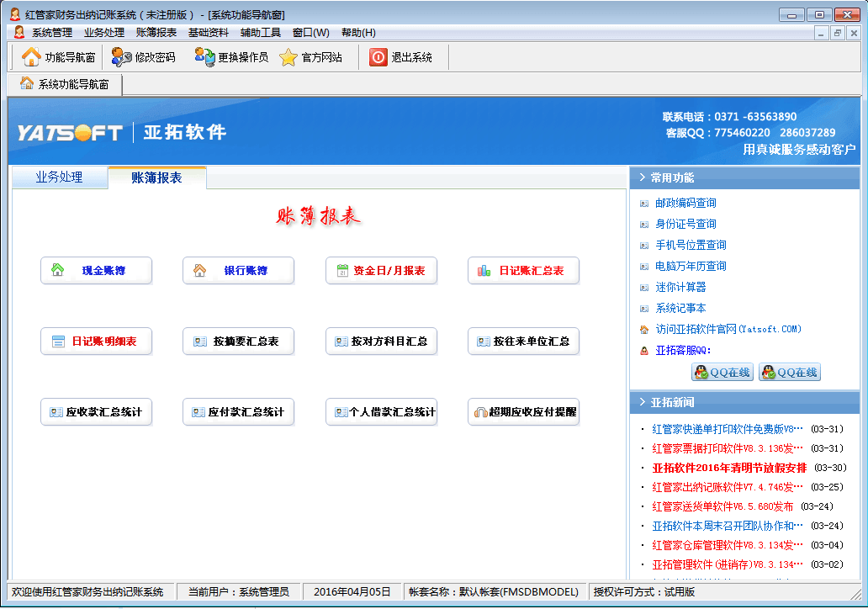Open 超期应收应付提醒 button

tap(523, 412)
